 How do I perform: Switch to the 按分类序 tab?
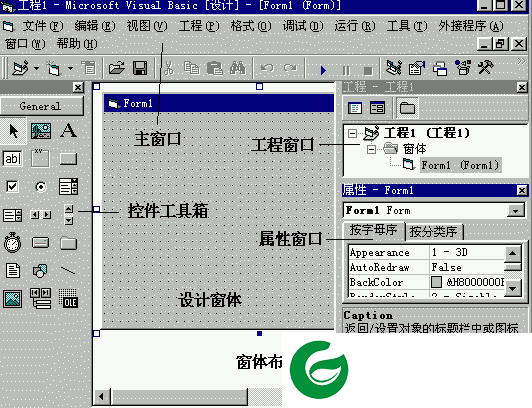tap(434, 232)
